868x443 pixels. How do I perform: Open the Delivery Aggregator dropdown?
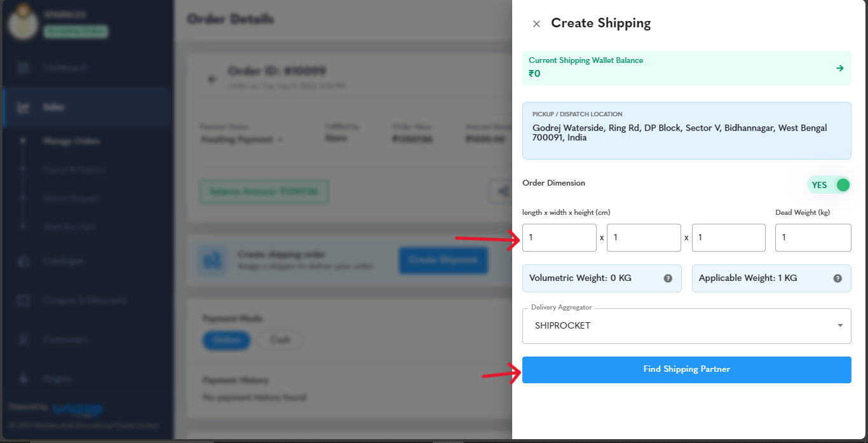tap(686, 326)
